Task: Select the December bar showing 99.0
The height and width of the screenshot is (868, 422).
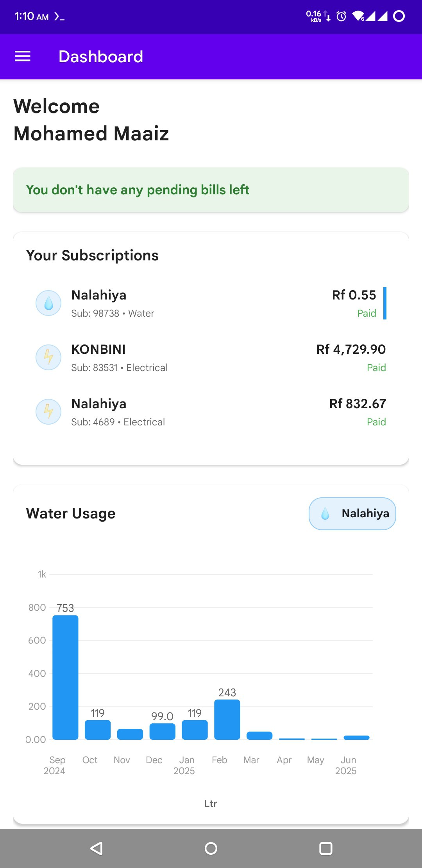Action: [162, 731]
